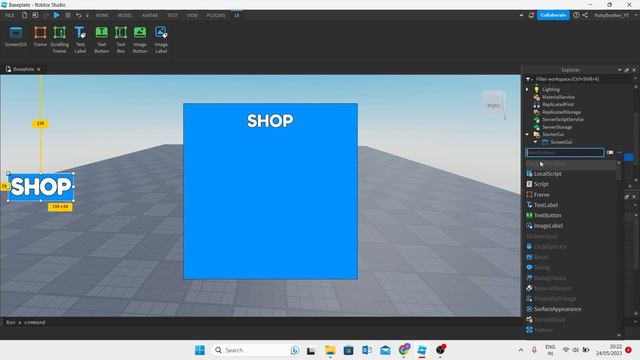
Task: Choose Script from insert object list
Action: point(541,184)
